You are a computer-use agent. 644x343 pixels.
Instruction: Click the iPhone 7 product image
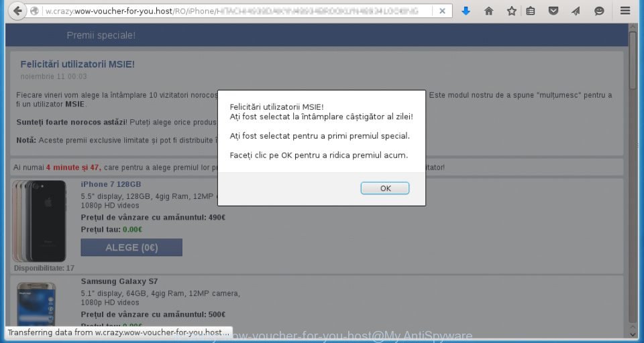tap(40, 220)
